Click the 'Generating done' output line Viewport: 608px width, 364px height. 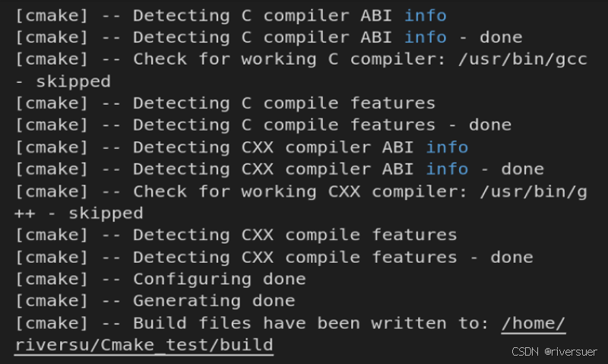point(214,302)
